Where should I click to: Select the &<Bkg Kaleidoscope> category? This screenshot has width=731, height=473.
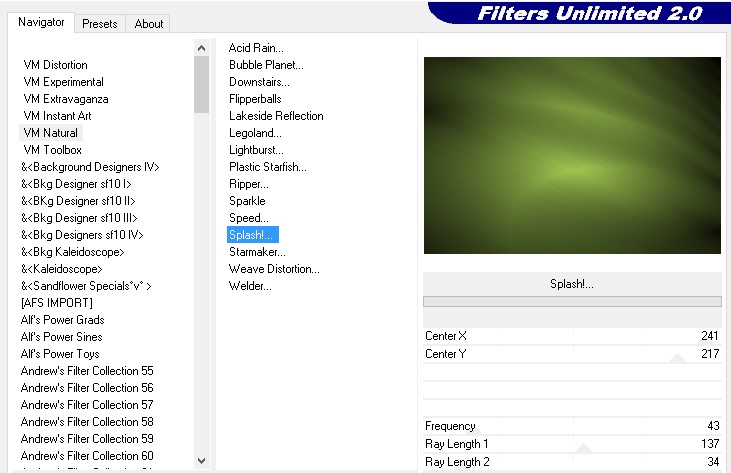(x=72, y=252)
